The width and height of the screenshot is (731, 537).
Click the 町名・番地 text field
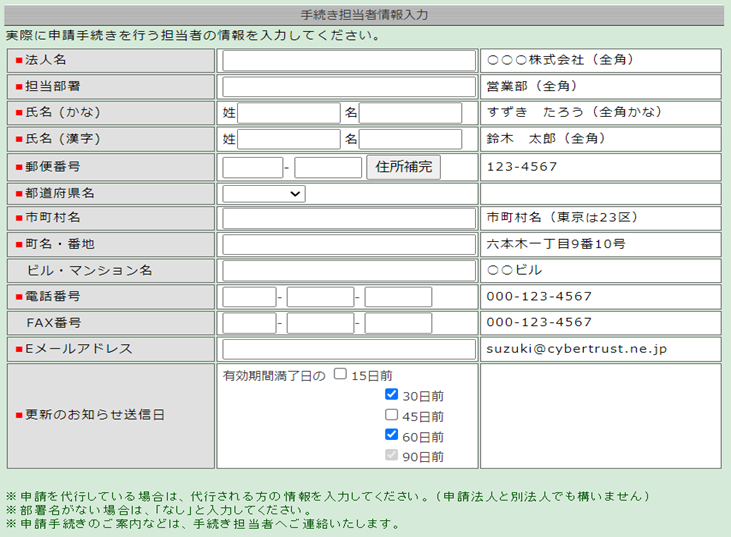click(348, 245)
